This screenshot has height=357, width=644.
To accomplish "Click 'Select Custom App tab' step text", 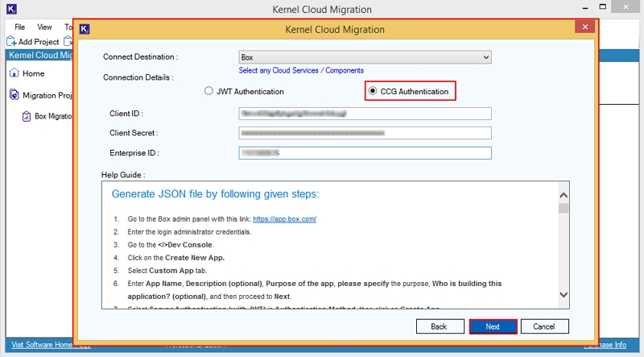I will pyautogui.click(x=167, y=271).
